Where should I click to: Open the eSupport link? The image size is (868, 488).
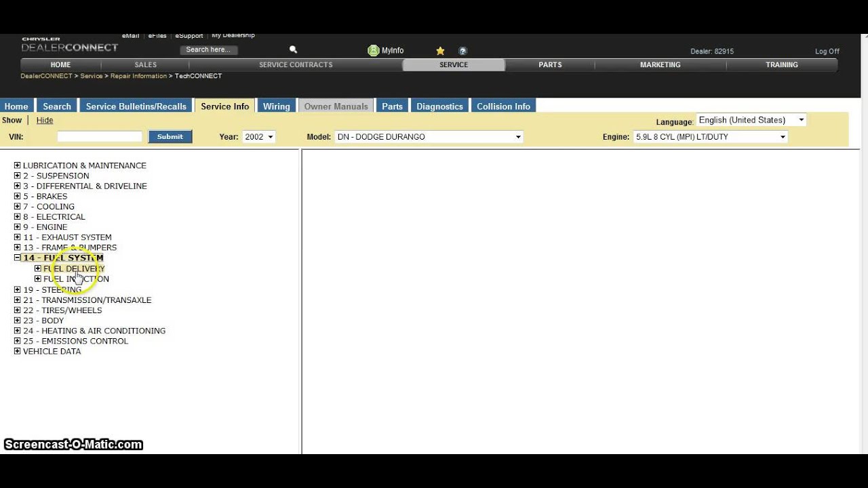coord(189,36)
